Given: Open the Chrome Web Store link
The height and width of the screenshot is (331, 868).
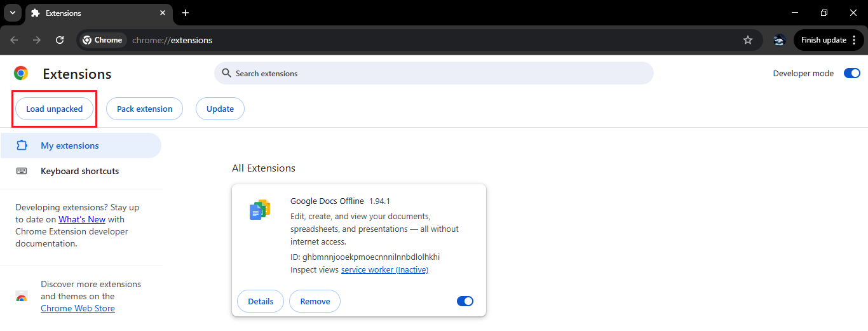Looking at the screenshot, I should (x=78, y=308).
